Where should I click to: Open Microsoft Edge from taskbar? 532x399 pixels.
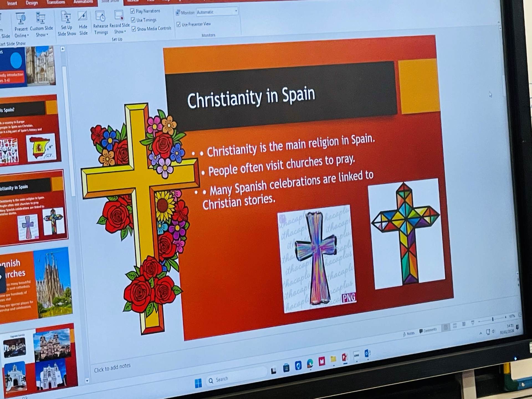pos(310,364)
